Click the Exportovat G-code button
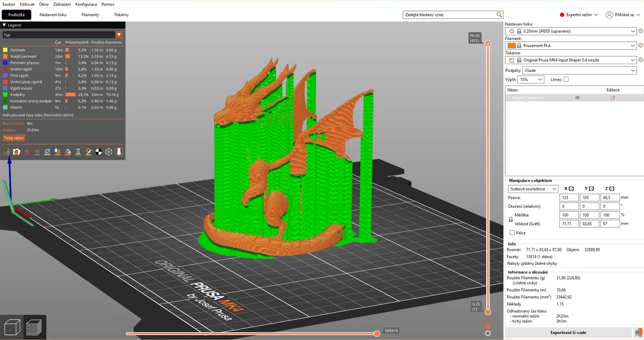This screenshot has width=644, height=340. coord(568,332)
